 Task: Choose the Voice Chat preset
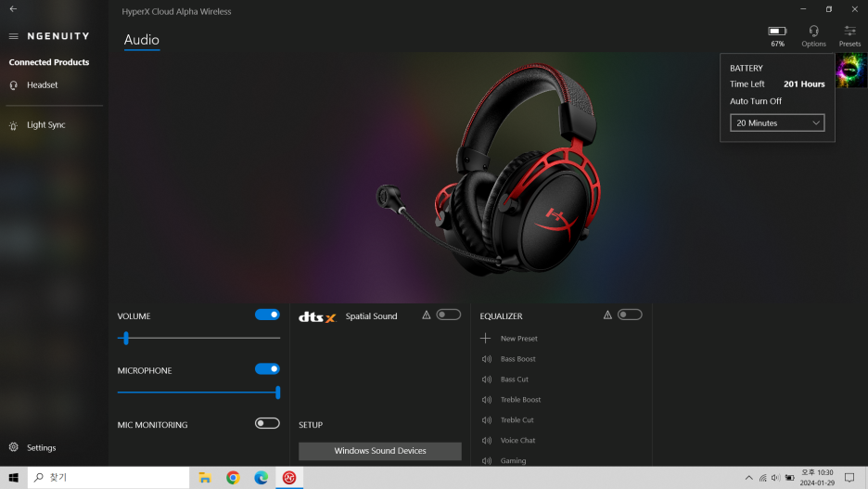coord(517,440)
